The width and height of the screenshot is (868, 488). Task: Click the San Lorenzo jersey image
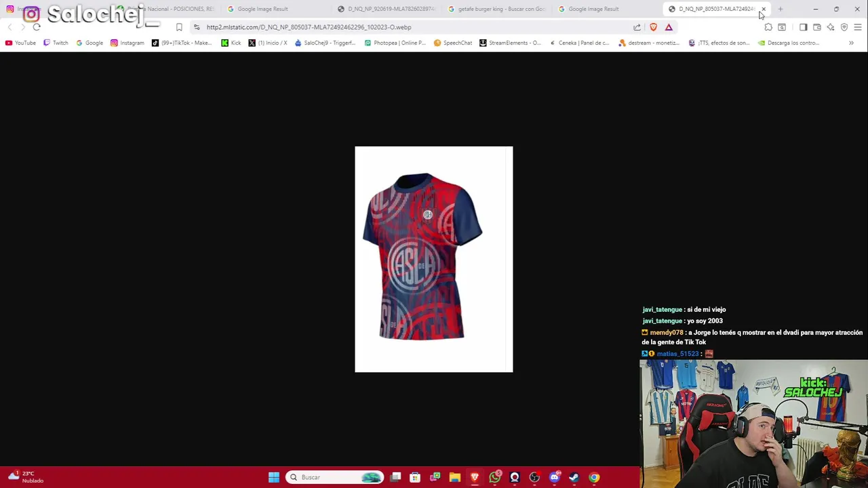click(x=434, y=259)
